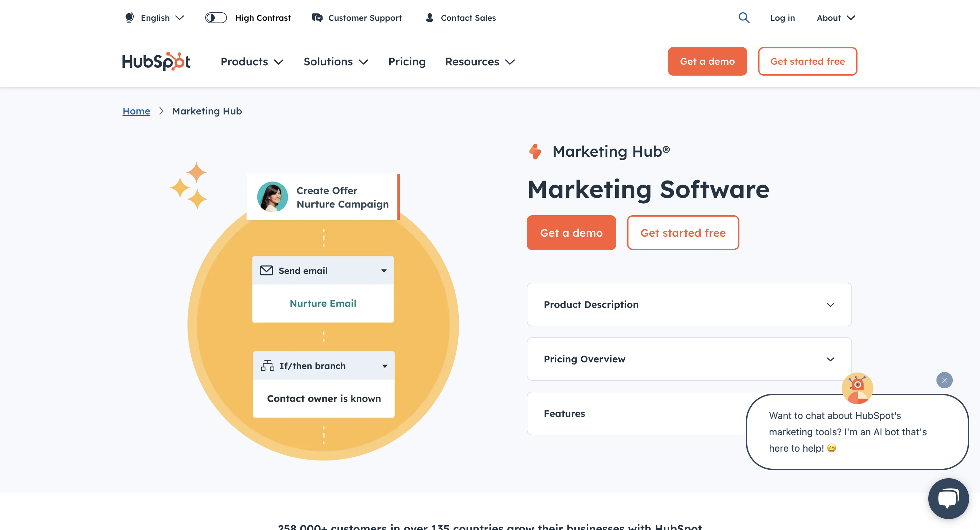Click the HubSpot logo
The image size is (980, 530).
156,61
